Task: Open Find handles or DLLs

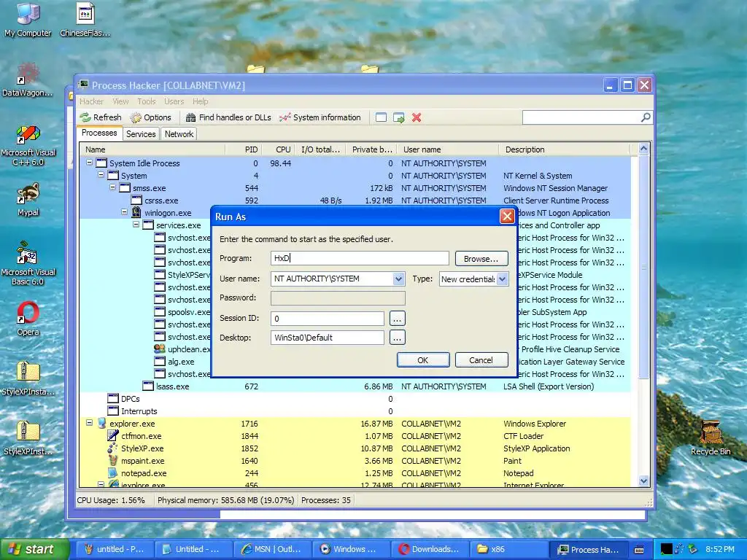Action: point(228,117)
